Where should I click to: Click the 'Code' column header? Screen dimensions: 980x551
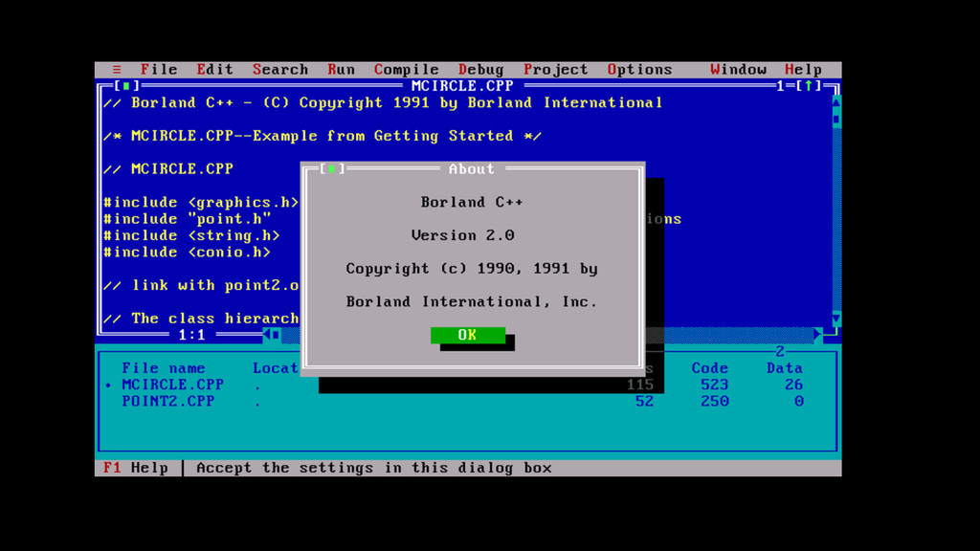[709, 368]
